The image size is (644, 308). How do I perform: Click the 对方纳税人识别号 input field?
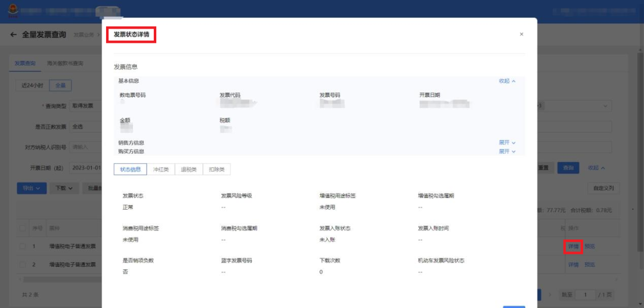pos(86,147)
